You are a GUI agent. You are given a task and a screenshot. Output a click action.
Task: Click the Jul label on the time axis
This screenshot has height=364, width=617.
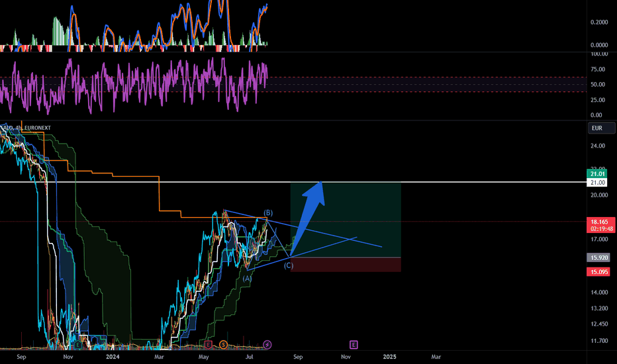(249, 357)
